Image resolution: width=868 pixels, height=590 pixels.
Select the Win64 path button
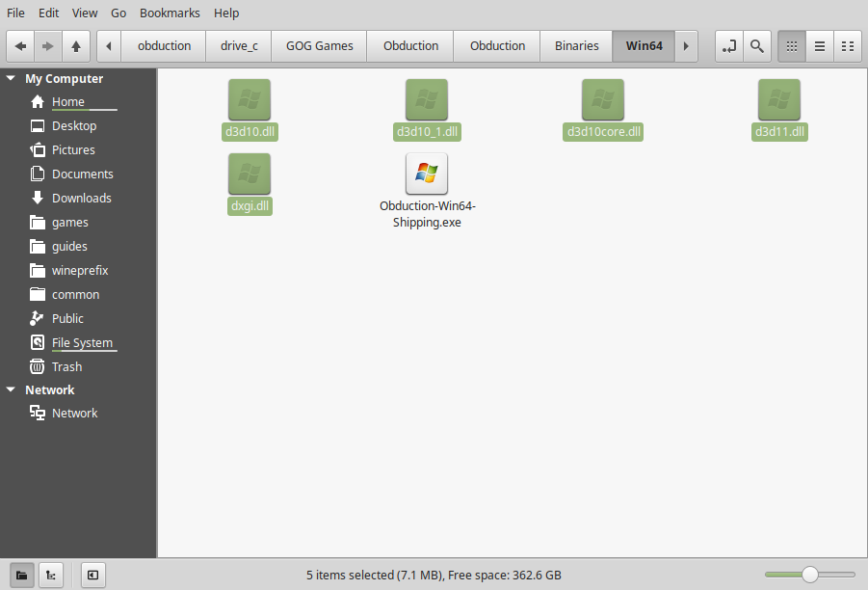[x=644, y=46]
